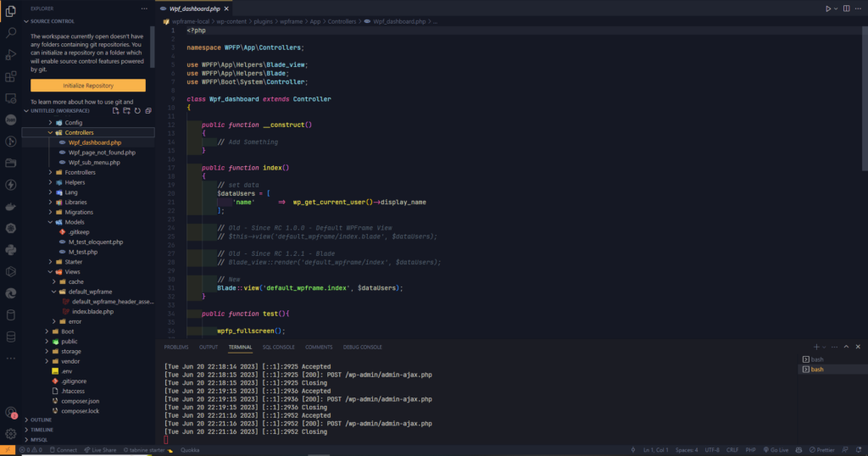This screenshot has width=868, height=456.
Task: Open the terminal panel's ellipsis menu
Action: (835, 347)
